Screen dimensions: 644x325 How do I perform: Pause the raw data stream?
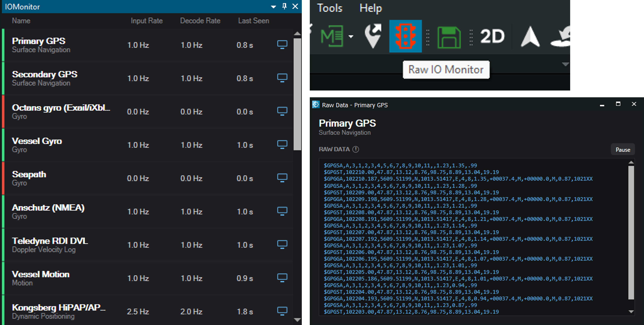pos(623,149)
